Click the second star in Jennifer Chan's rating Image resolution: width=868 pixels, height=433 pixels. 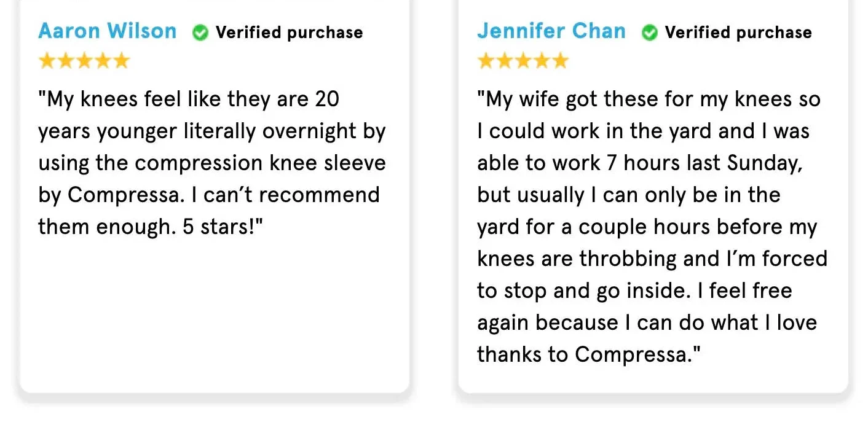click(x=504, y=61)
